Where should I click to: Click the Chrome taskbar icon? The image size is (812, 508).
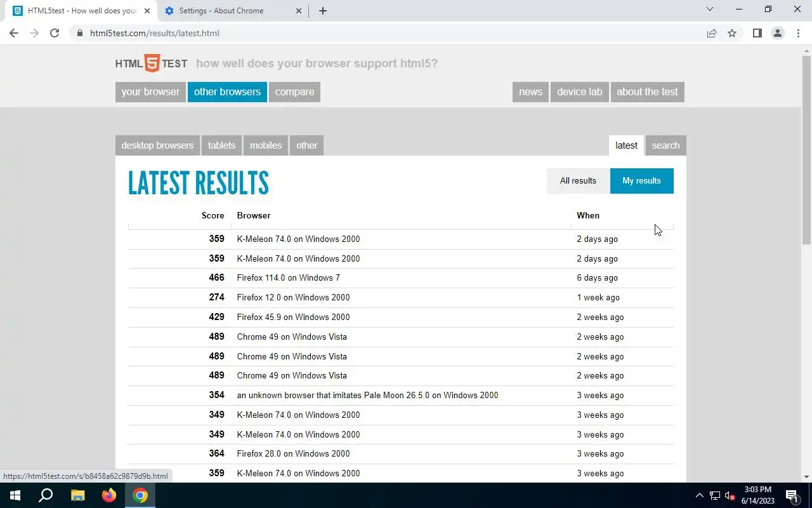(x=140, y=495)
